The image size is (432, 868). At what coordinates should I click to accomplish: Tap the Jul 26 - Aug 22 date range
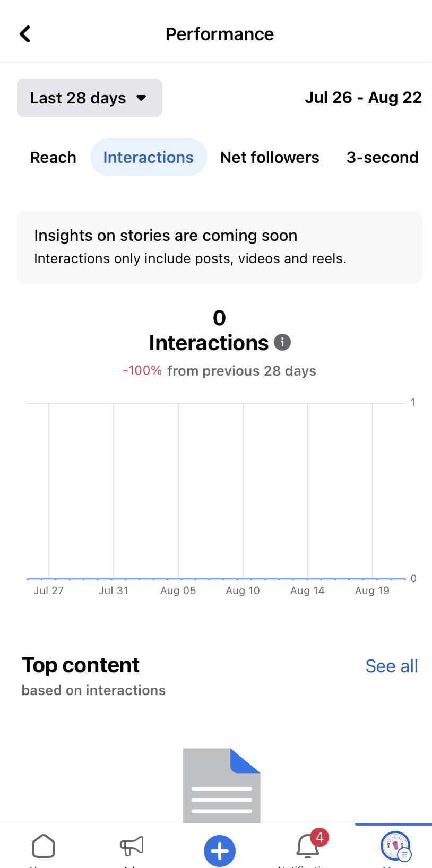[x=363, y=98]
